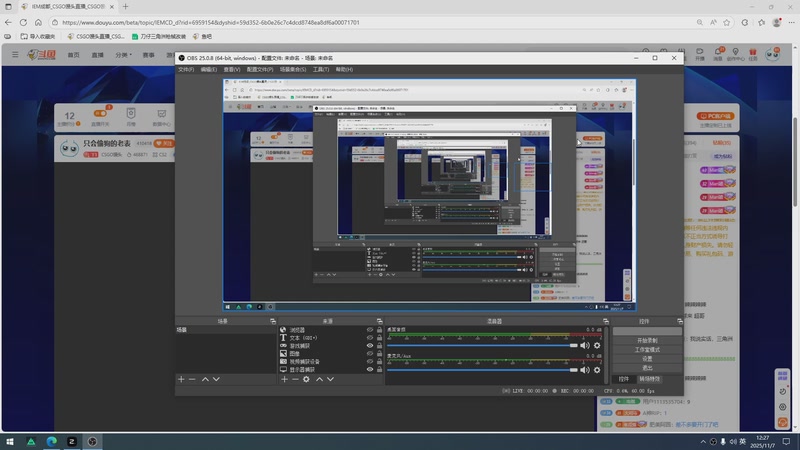The image size is (800, 450).
Task: Undock the 混音器 panel via corner icon
Action: click(605, 321)
